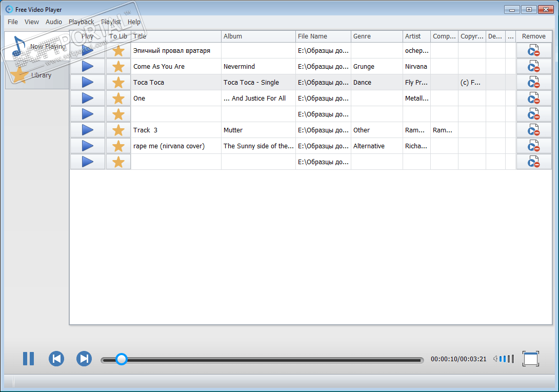Toggle fullscreen mode icon
This screenshot has height=392, width=559.
531,359
